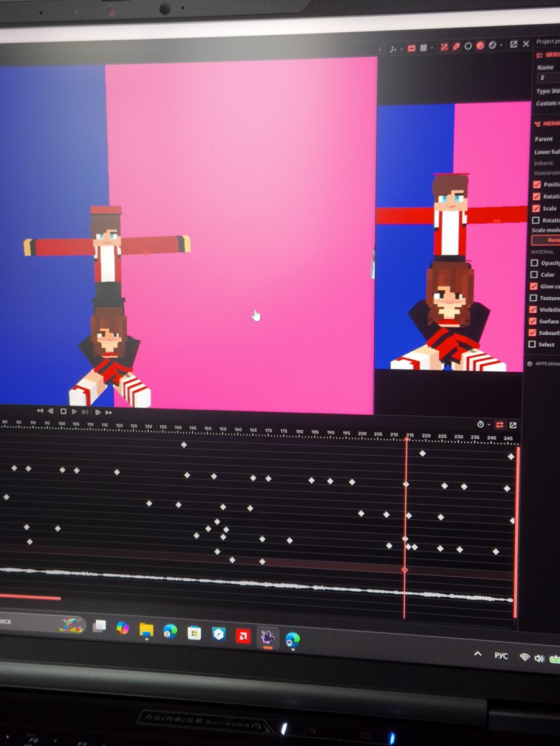Open Task View from the taskbar
The image size is (560, 746).
(x=99, y=626)
